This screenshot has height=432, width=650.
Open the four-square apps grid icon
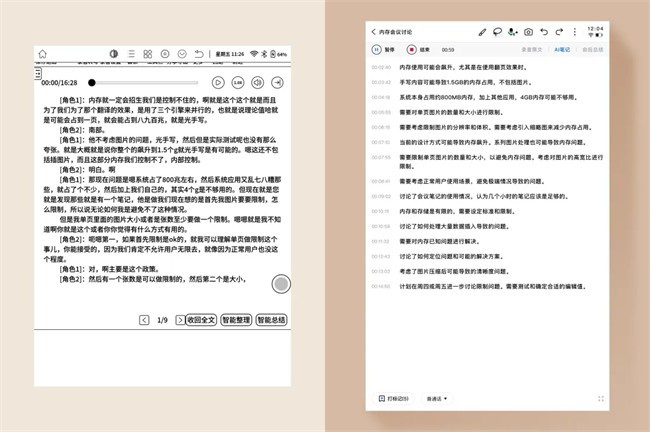point(149,53)
